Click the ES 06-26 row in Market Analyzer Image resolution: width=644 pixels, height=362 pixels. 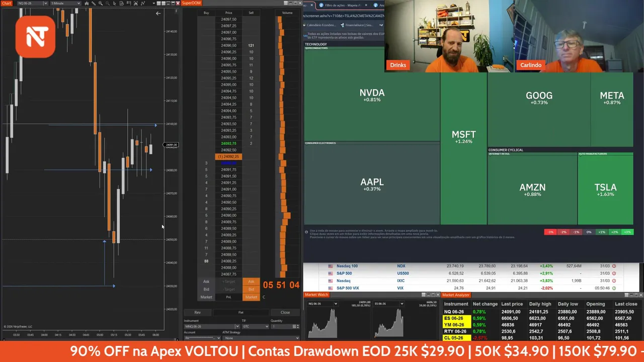point(542,318)
